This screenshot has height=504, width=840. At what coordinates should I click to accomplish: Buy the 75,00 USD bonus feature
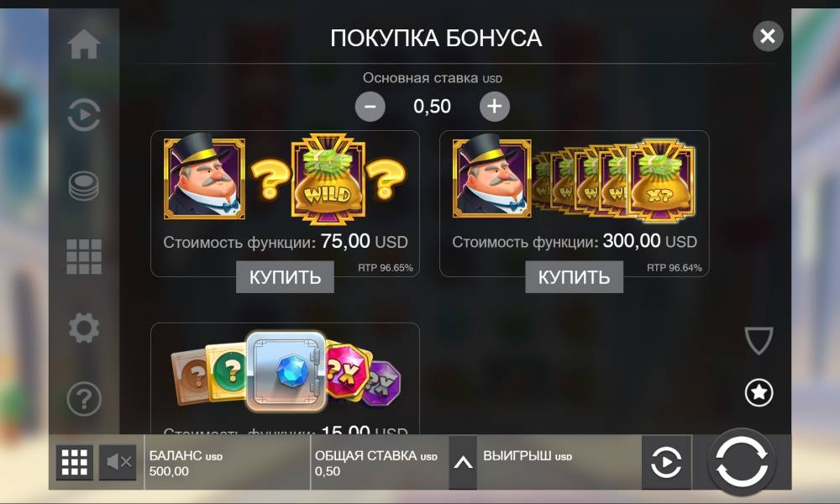[285, 277]
